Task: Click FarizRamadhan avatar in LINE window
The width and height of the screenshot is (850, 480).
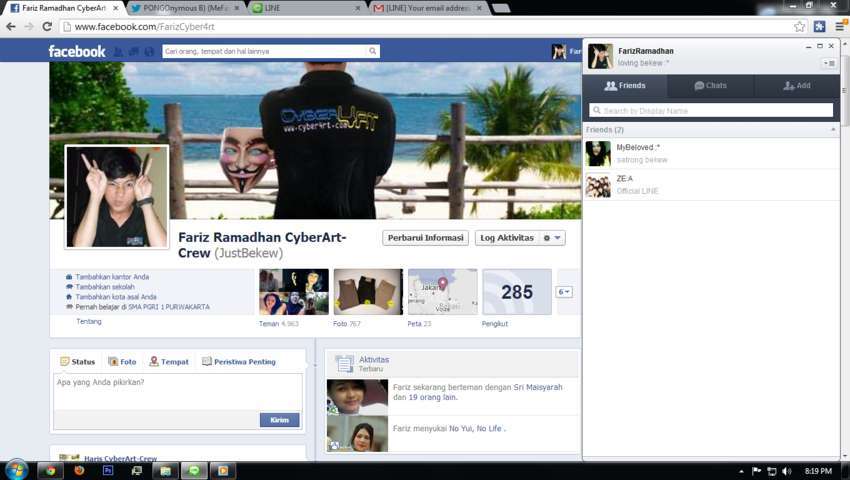Action: [x=600, y=56]
